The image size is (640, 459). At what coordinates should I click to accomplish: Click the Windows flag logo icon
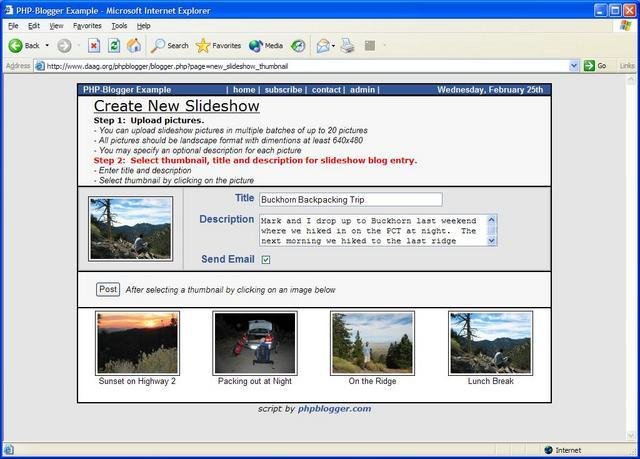pyautogui.click(x=625, y=26)
